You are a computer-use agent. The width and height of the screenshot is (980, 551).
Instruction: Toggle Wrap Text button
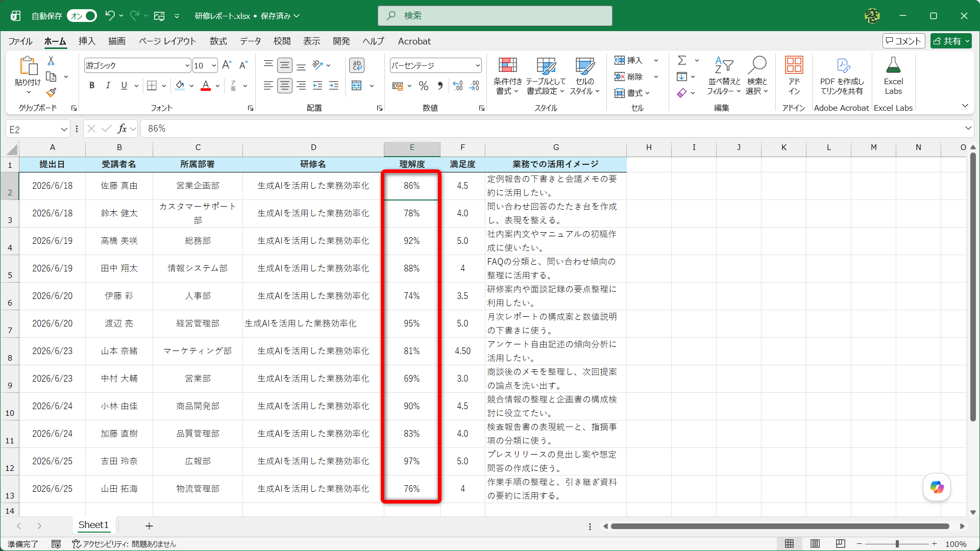tap(357, 65)
